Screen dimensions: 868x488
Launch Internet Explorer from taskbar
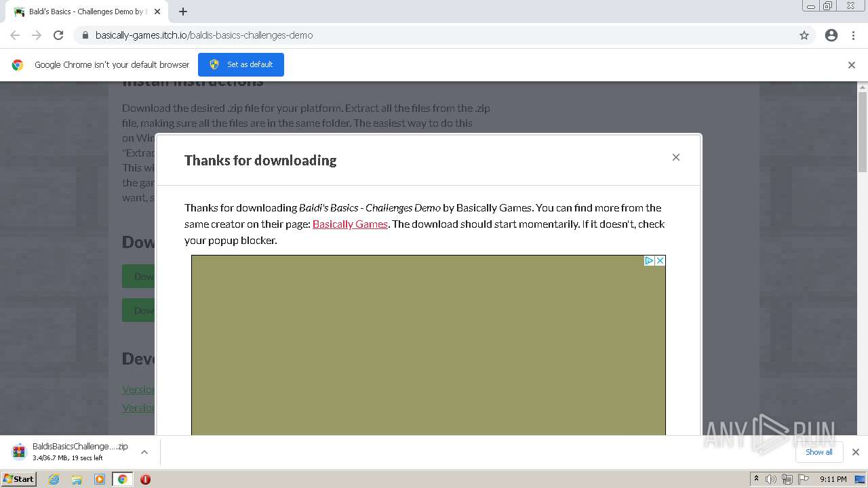click(x=54, y=479)
